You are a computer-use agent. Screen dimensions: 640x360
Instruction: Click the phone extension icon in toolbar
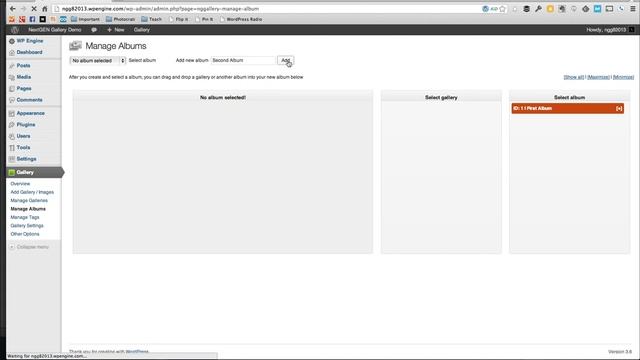pyautogui.click(x=621, y=9)
